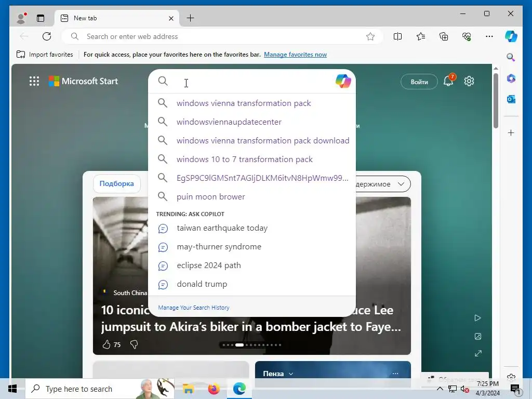
Task: Open Microsoft Start app launcher grid
Action: click(x=34, y=81)
